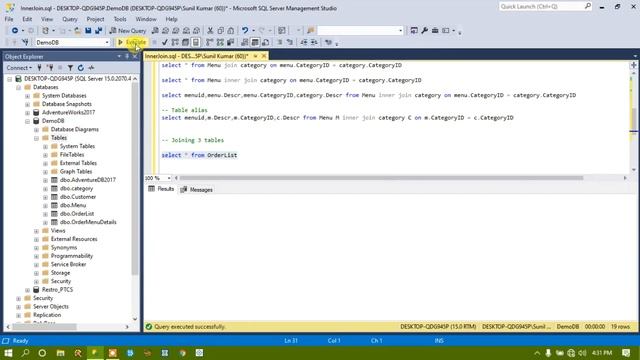The width and height of the screenshot is (640, 360).
Task: Expand the Restro_PTCS database node
Action: (x=27, y=290)
